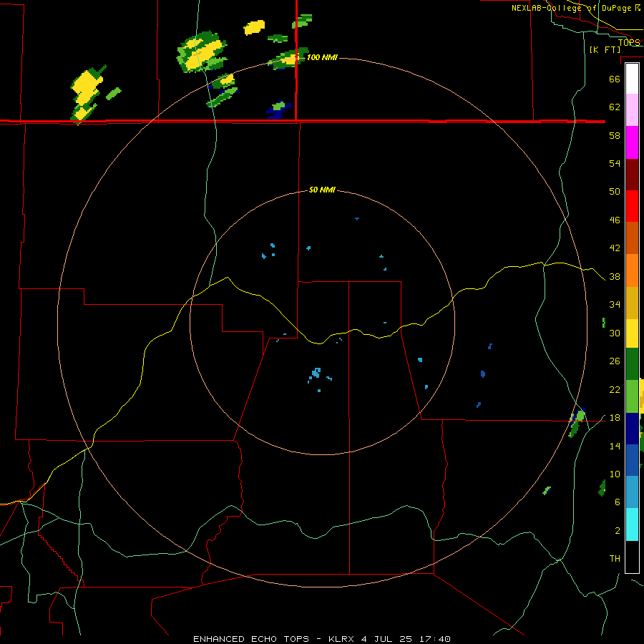This screenshot has height=644, width=644.
Task: Pick the dark orange legend swatch
Action: [632, 238]
